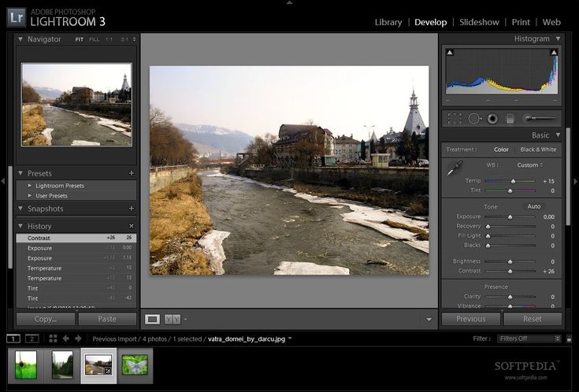Click the Reset button
Viewport: 579px width, 392px height.
(533, 319)
